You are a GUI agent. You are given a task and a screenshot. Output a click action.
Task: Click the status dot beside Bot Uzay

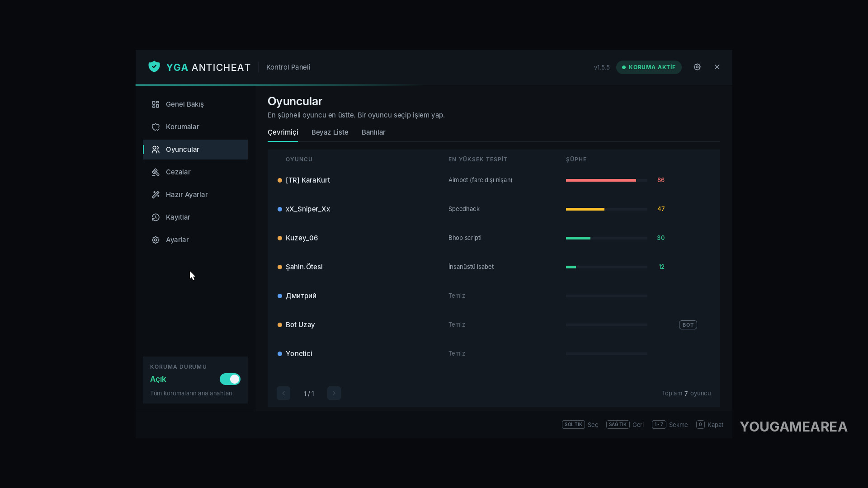(x=280, y=325)
